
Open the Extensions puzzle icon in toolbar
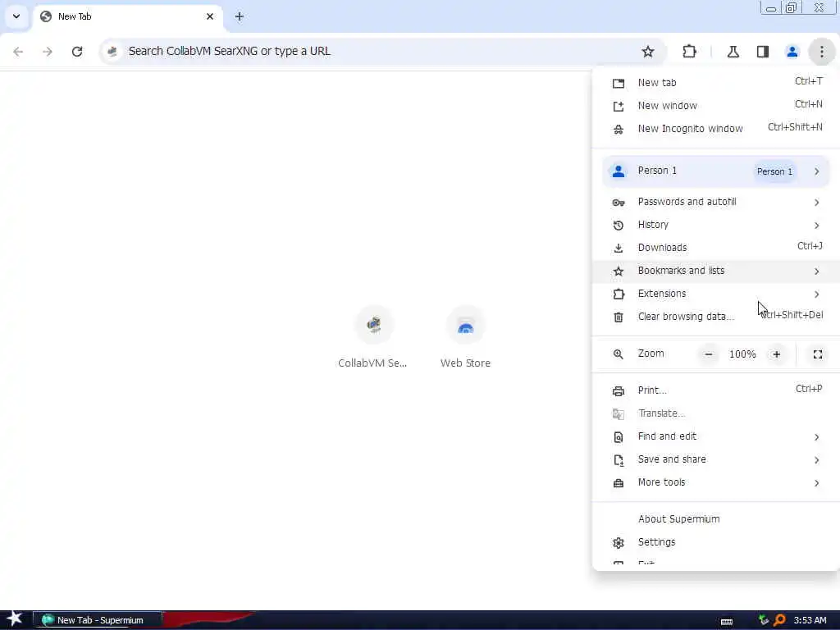pyautogui.click(x=689, y=52)
